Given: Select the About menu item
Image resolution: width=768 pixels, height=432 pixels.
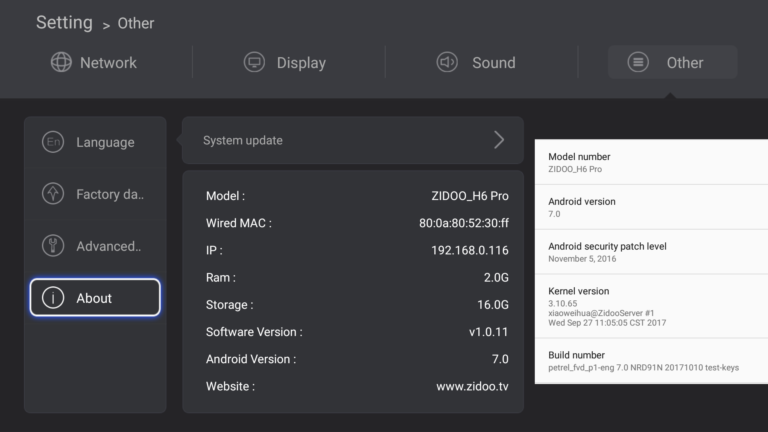Looking at the screenshot, I should pos(95,297).
